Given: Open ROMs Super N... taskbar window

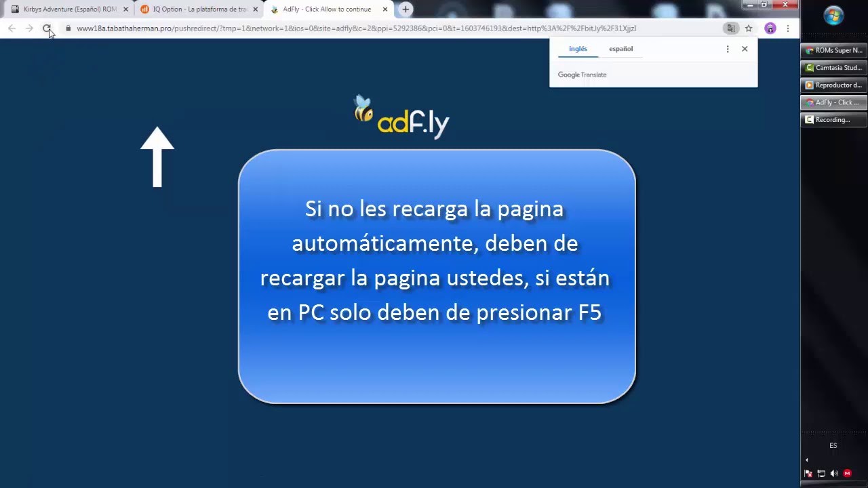Looking at the screenshot, I should (834, 50).
